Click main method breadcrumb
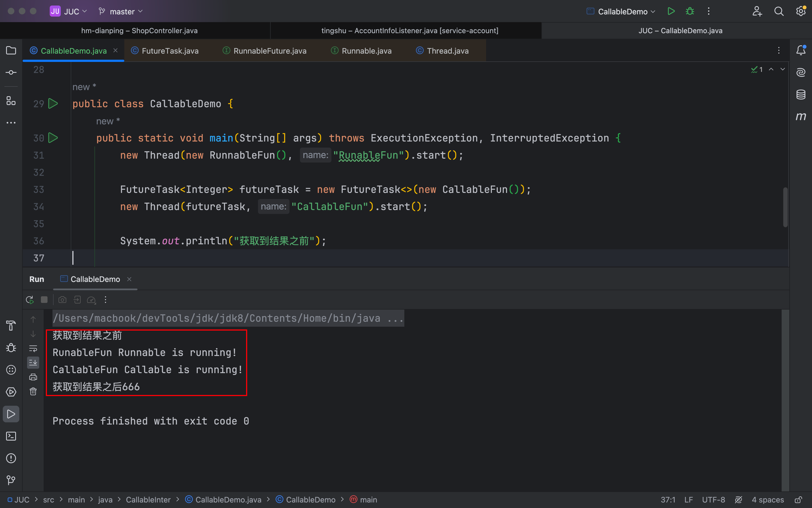This screenshot has height=508, width=812. pos(363,500)
